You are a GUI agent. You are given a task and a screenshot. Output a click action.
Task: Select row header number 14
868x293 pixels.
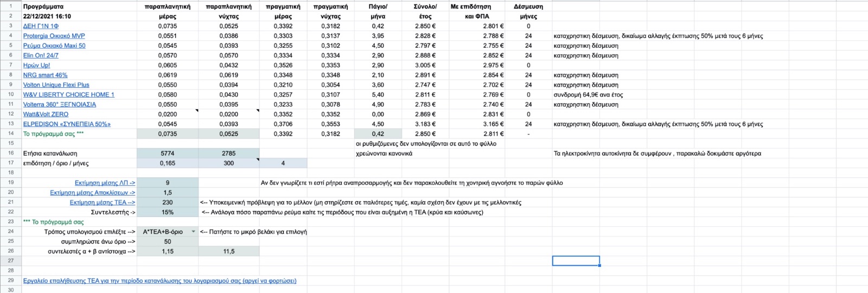11,133
